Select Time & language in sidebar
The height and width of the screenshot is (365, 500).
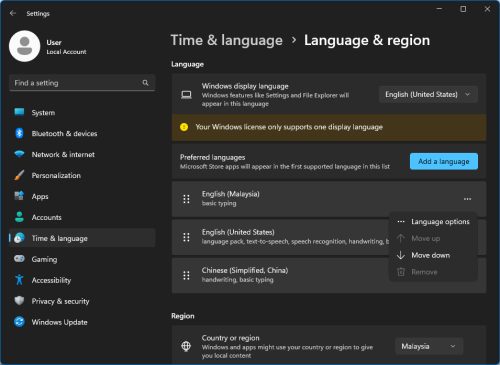[82, 238]
